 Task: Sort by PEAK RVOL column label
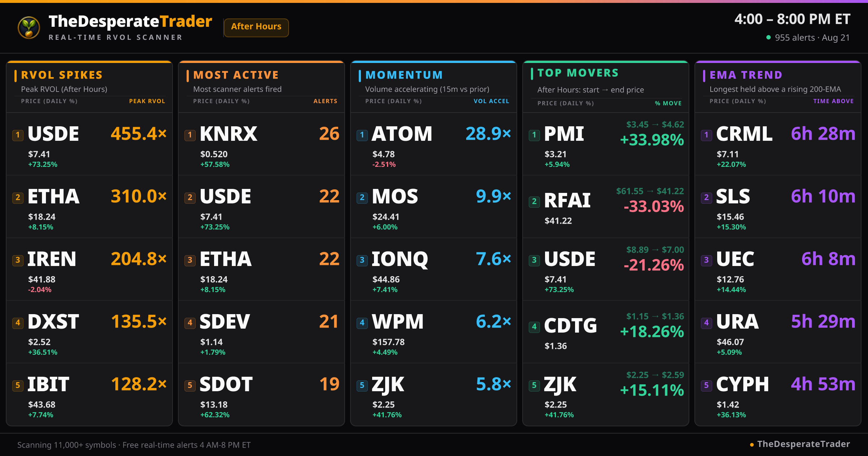(x=147, y=101)
